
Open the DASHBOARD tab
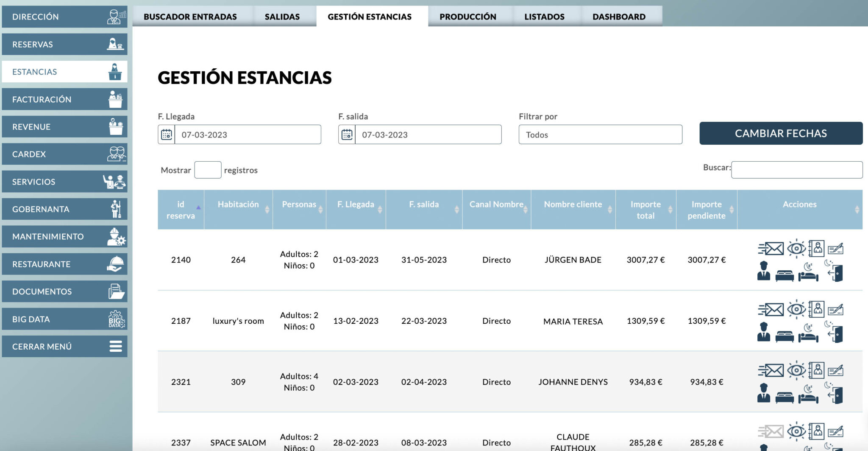(619, 17)
